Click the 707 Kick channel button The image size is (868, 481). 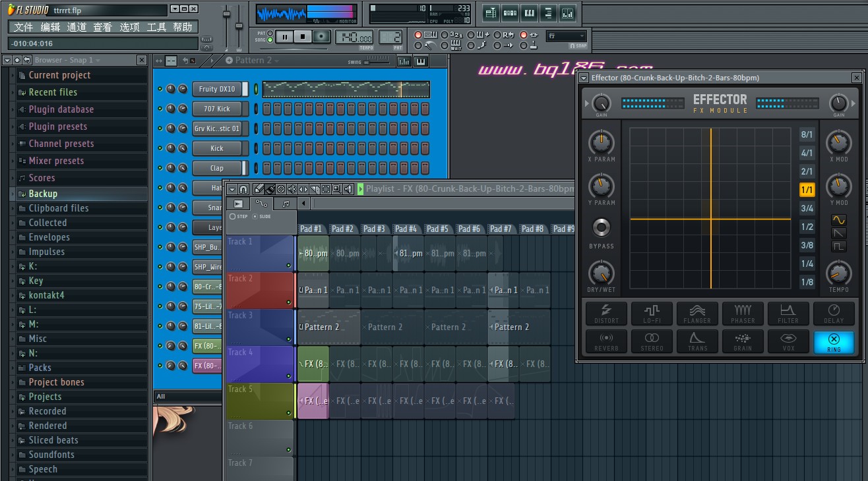[x=217, y=109]
